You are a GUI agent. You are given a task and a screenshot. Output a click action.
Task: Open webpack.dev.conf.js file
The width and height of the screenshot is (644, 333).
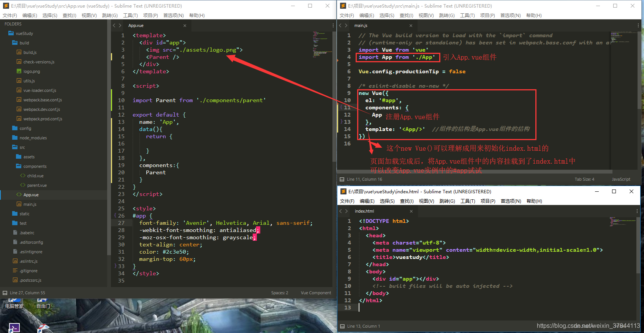click(41, 109)
